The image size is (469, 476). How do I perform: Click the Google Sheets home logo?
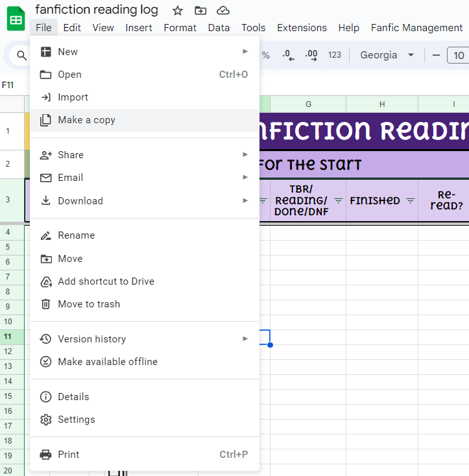[16, 19]
